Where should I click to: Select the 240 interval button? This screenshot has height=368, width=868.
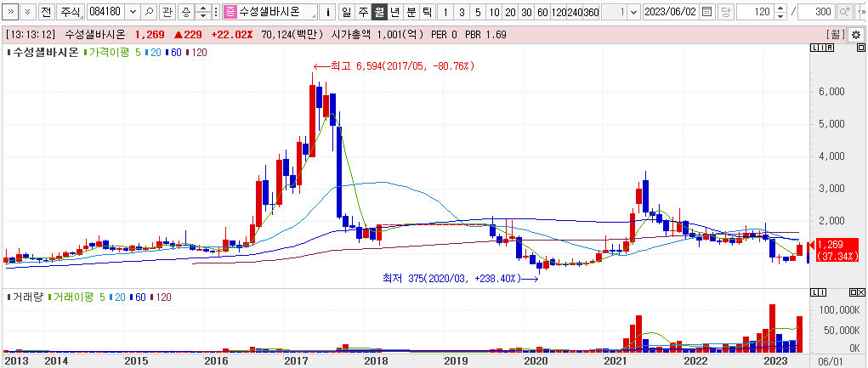(575, 12)
